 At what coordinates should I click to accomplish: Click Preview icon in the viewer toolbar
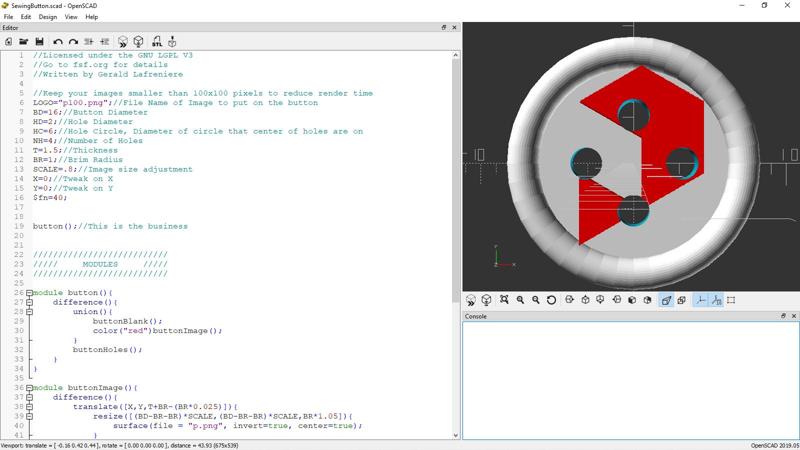click(x=471, y=300)
